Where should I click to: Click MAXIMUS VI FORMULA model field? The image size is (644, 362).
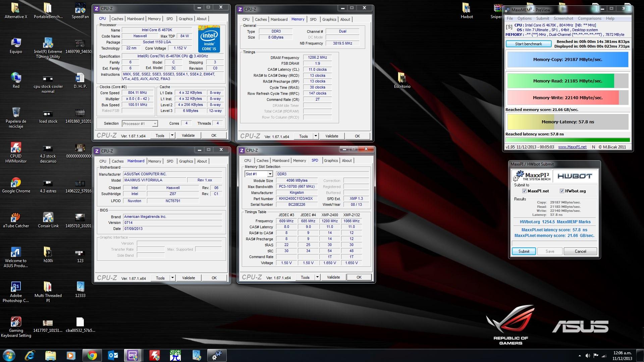(155, 180)
